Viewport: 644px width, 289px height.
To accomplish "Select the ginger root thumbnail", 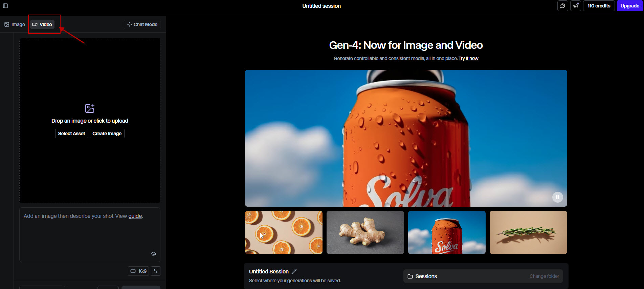I will click(x=365, y=232).
